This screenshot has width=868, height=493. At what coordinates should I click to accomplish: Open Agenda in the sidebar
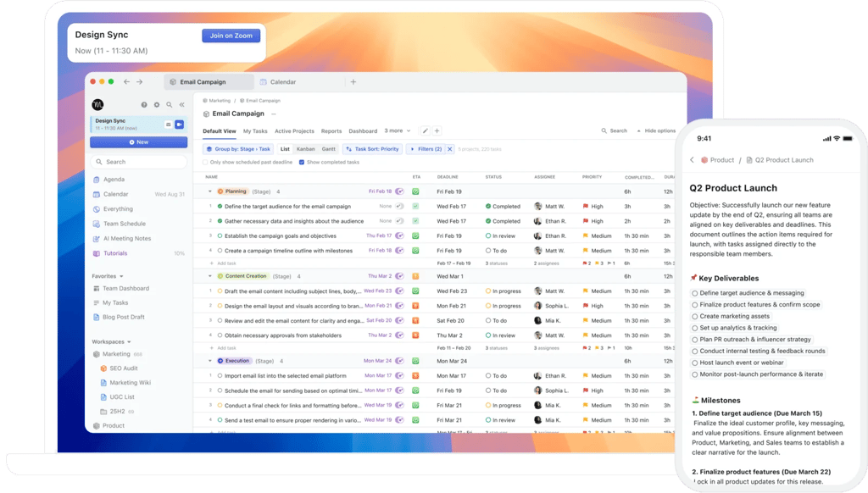[x=114, y=180]
